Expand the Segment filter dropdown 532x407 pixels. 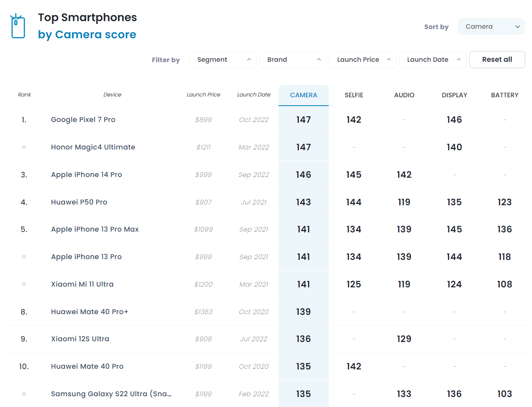pos(223,60)
